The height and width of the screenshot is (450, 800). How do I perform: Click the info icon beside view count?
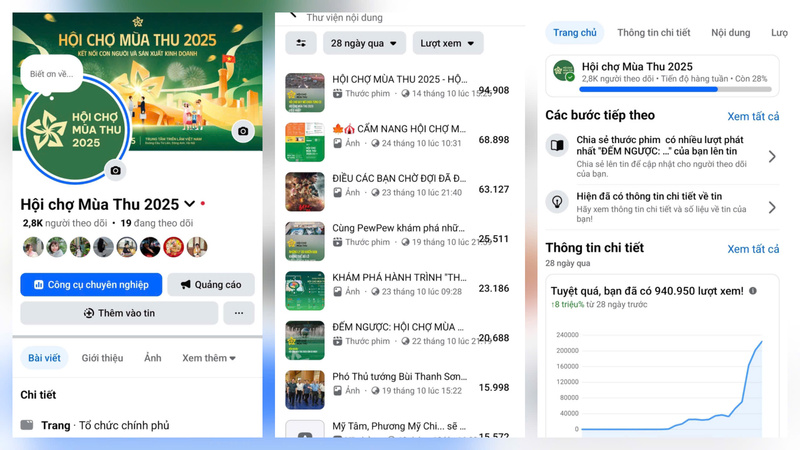752,290
